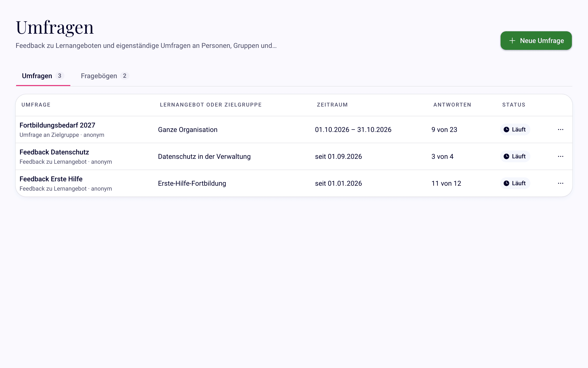
Task: Sort by the Zeitraum column header
Action: click(332, 105)
